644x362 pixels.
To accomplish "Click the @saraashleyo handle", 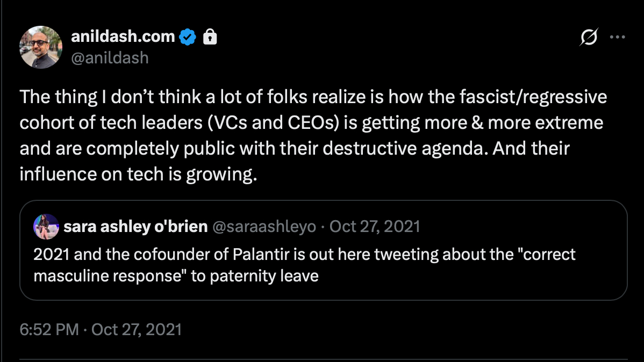I will pyautogui.click(x=264, y=227).
